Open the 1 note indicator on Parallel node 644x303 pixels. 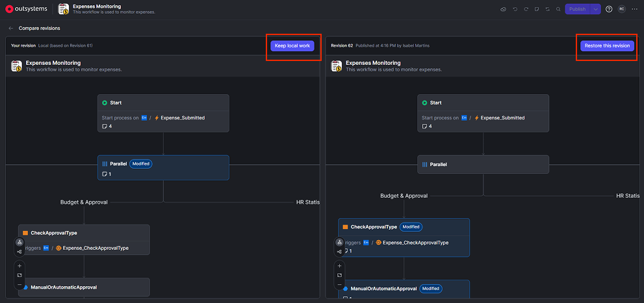pyautogui.click(x=107, y=175)
